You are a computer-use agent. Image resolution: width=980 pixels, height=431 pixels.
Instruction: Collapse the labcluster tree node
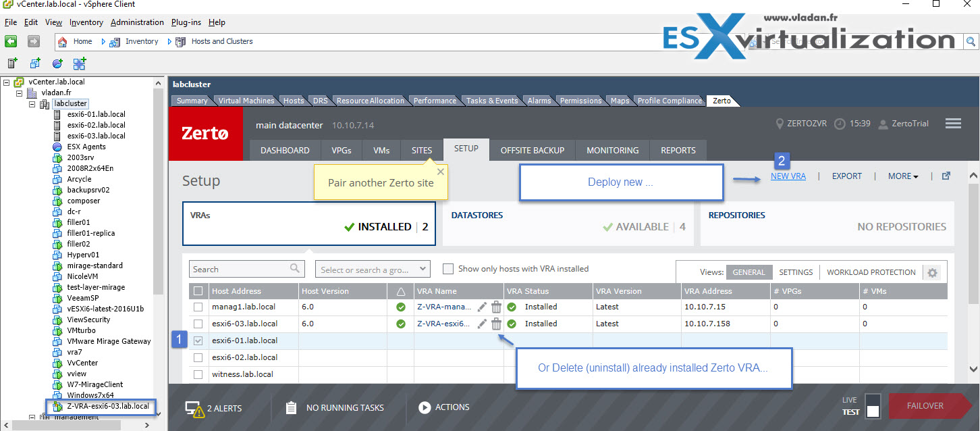[33, 103]
